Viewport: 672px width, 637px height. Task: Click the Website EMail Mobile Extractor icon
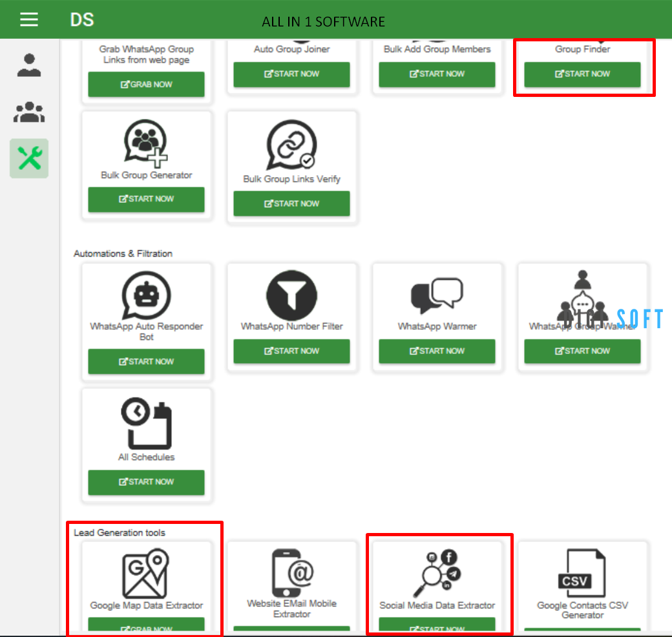pyautogui.click(x=292, y=573)
